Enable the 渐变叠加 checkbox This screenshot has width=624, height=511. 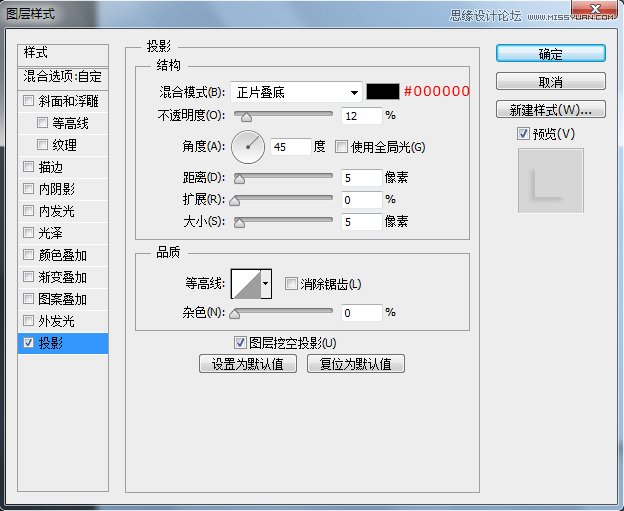click(28, 276)
